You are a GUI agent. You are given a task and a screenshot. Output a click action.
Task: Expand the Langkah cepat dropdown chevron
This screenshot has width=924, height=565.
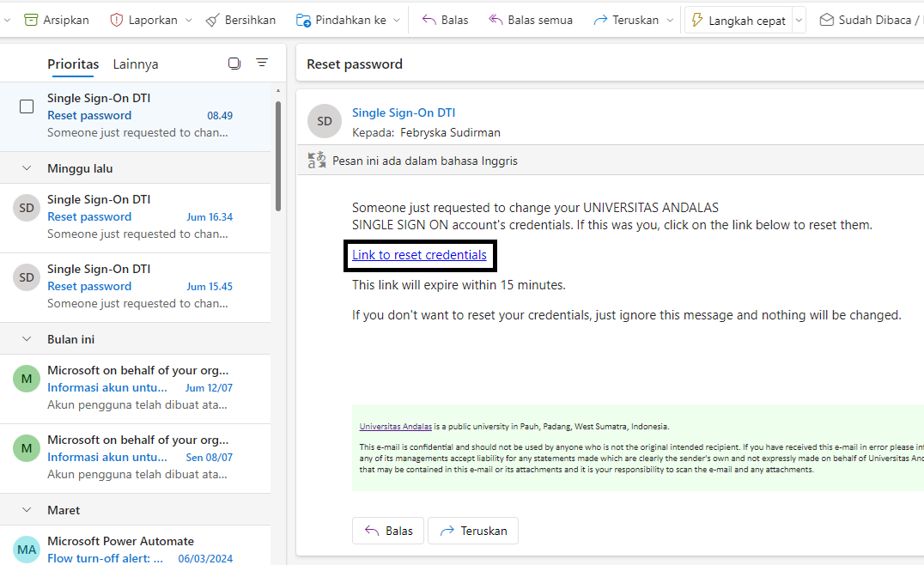pyautogui.click(x=799, y=21)
